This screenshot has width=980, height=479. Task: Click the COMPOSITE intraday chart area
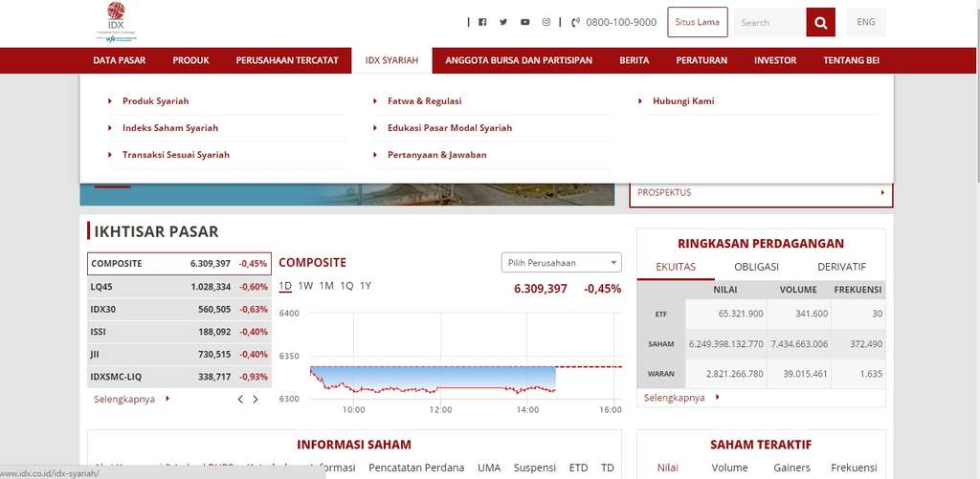[x=465, y=356]
